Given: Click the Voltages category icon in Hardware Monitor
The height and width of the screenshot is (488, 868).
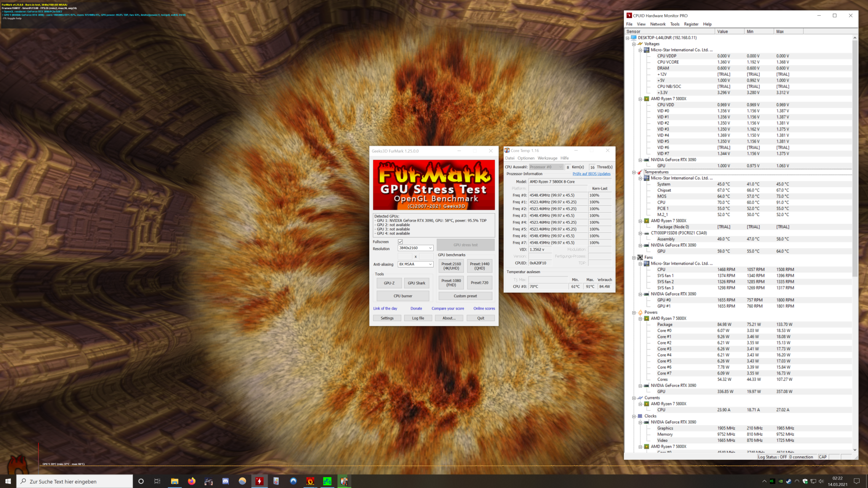Looking at the screenshot, I should tap(640, 44).
